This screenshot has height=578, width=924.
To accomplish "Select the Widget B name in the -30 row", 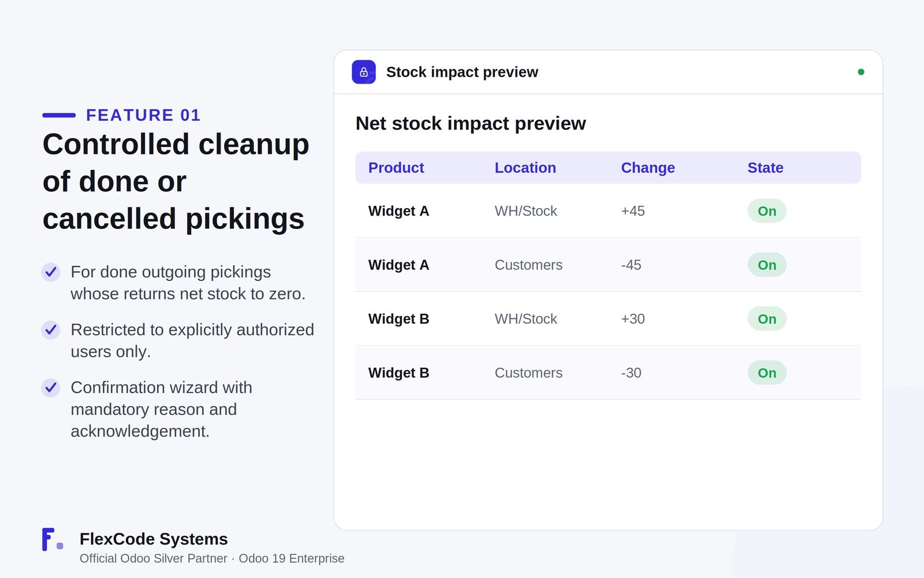I will pos(399,373).
